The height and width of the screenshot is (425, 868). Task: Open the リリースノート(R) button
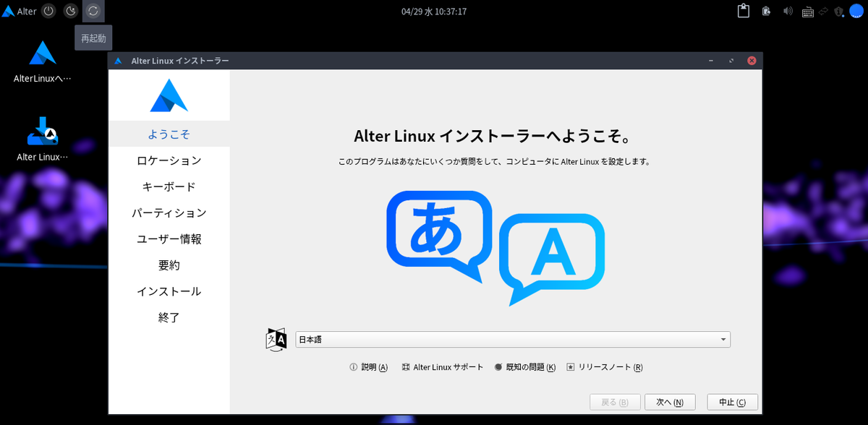click(605, 367)
